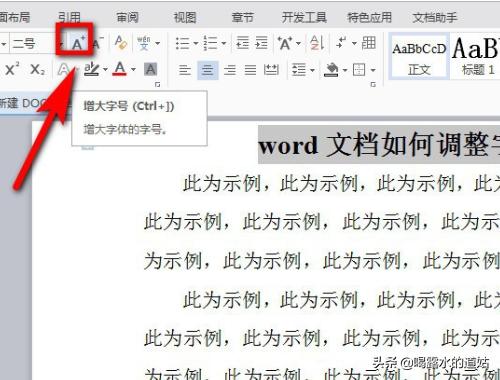Toggle center alignment

(x=208, y=70)
